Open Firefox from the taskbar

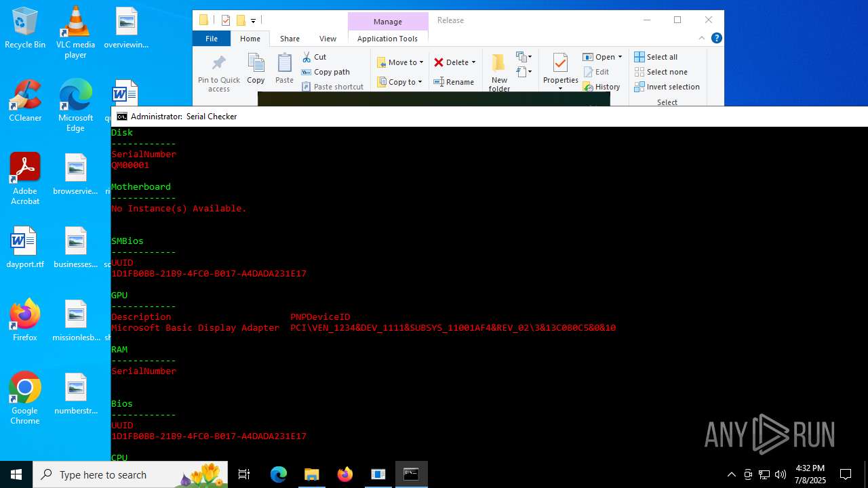click(x=345, y=474)
